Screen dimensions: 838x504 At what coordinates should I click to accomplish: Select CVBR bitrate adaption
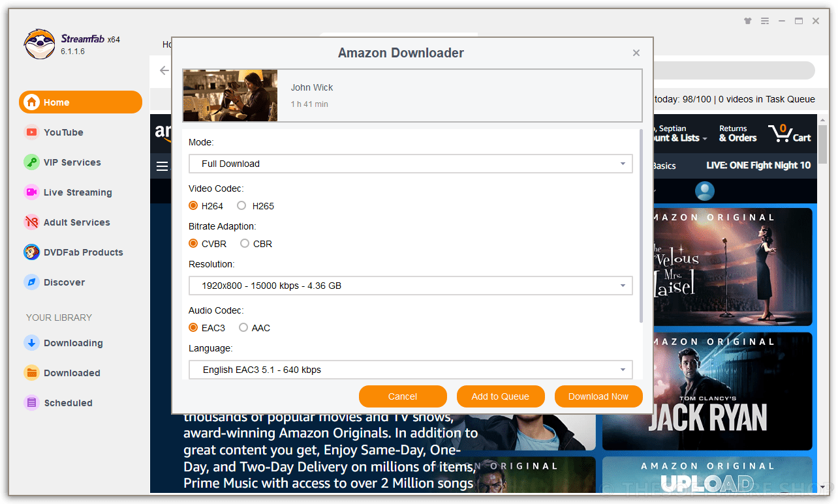193,244
